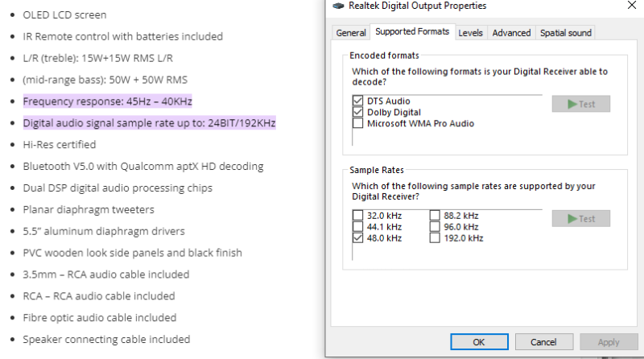
Task: Click the Cancel button
Action: pos(543,342)
